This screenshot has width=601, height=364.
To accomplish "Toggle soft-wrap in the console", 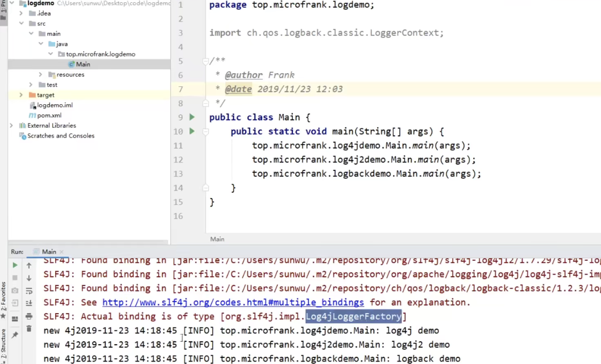I will point(29,290).
